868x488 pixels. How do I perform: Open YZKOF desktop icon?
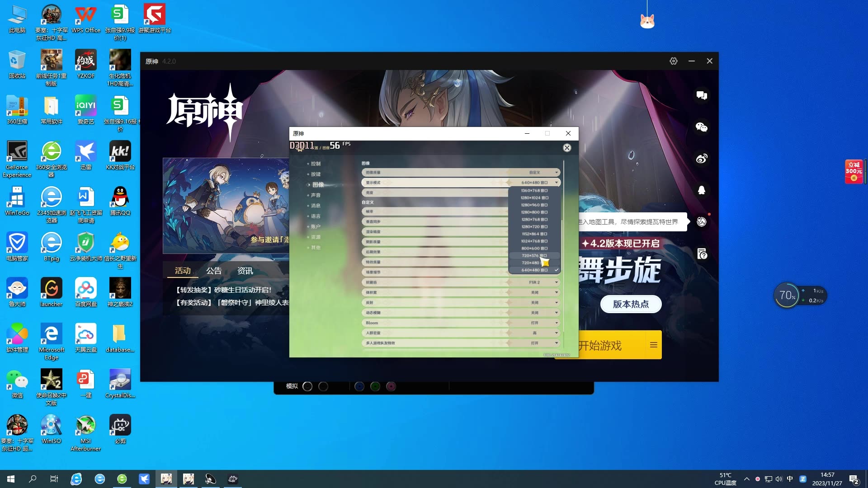pos(85,64)
